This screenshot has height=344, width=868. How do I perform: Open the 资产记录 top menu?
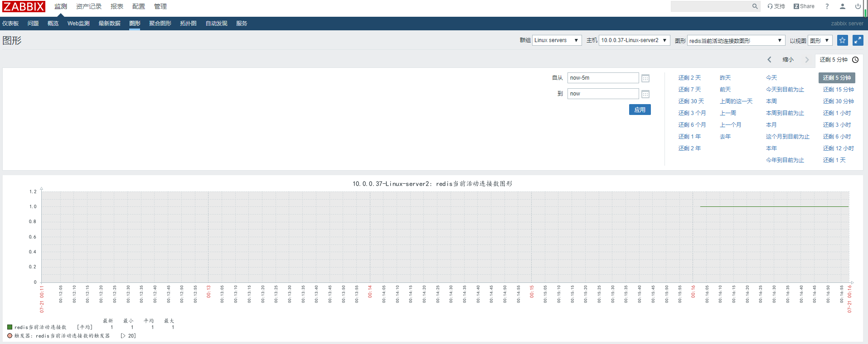pyautogui.click(x=89, y=6)
